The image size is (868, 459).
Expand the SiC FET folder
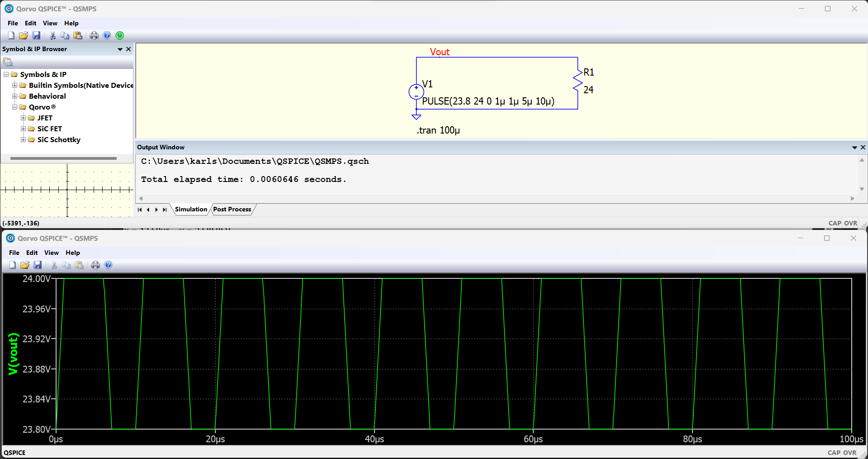click(x=23, y=129)
